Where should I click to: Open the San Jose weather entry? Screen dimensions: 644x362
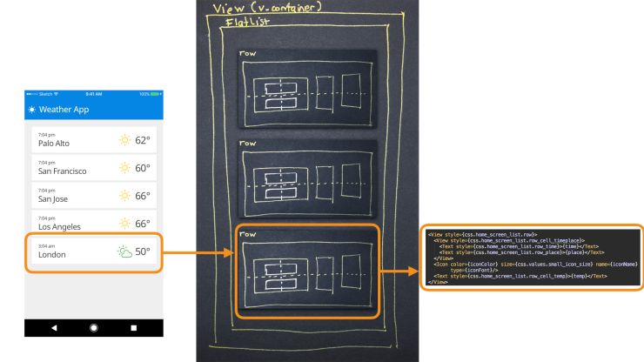[x=94, y=196]
